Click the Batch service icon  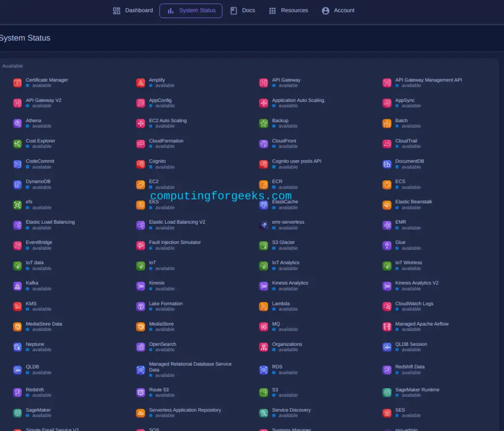[387, 124]
